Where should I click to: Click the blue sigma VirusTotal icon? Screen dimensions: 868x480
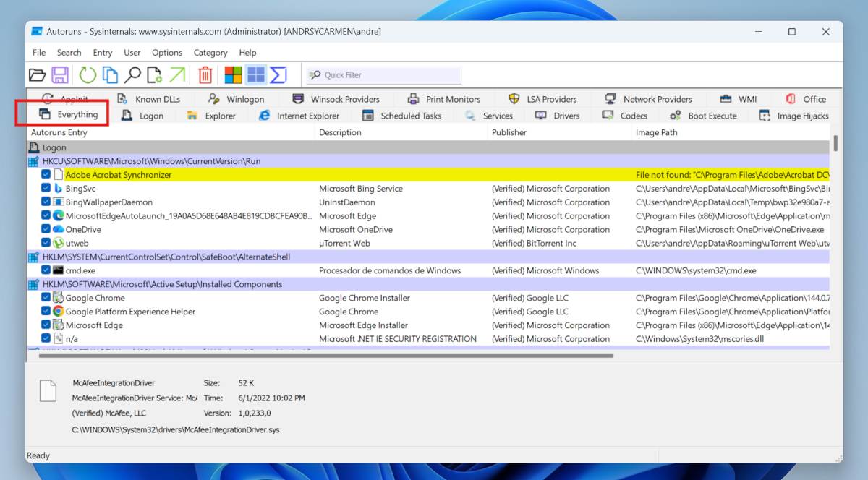point(278,75)
